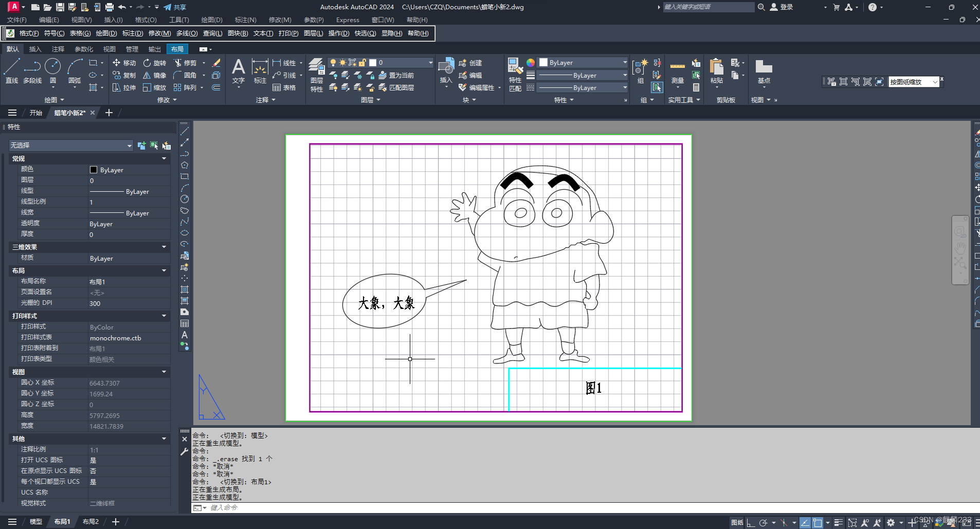Image resolution: width=980 pixels, height=529 pixels.
Task: Click the ByLayer color swatch in properties 颜色 row
Action: pyautogui.click(x=94, y=170)
